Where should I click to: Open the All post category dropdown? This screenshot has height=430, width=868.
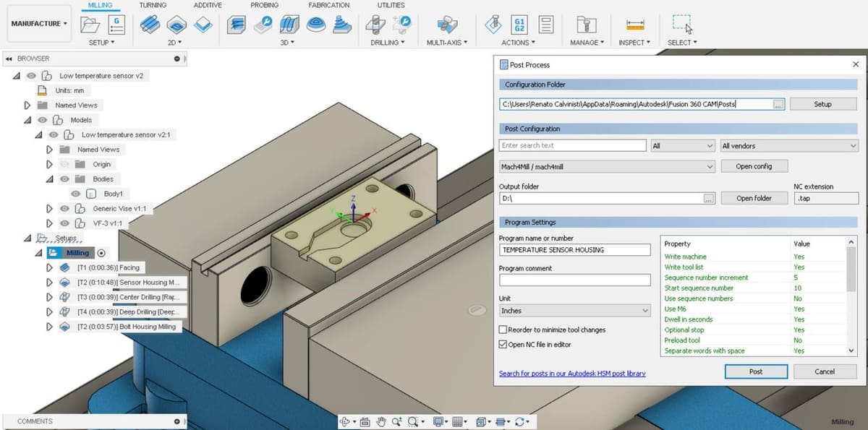pyautogui.click(x=684, y=146)
